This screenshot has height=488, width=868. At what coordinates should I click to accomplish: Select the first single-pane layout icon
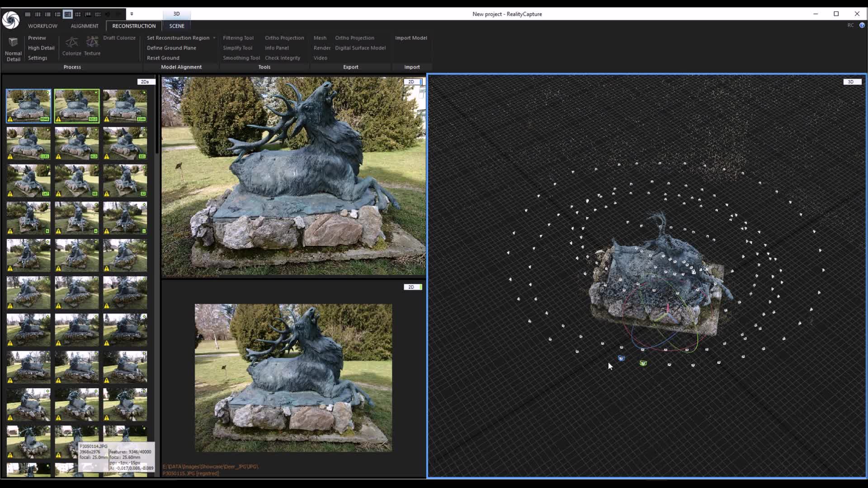(x=28, y=14)
